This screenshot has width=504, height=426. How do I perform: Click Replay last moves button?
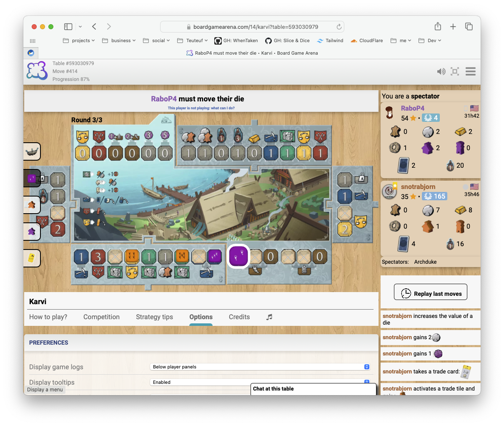431,294
